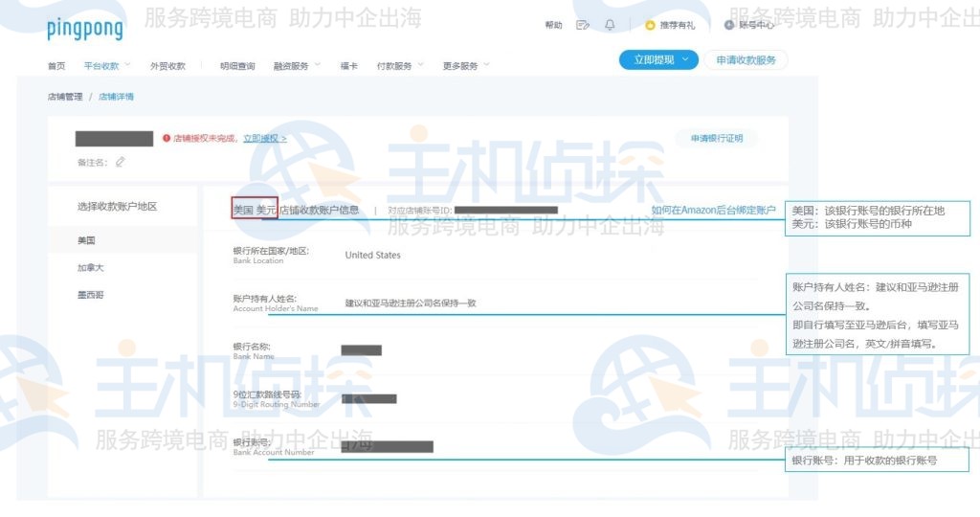Expand the 平台收款 menu

click(107, 66)
